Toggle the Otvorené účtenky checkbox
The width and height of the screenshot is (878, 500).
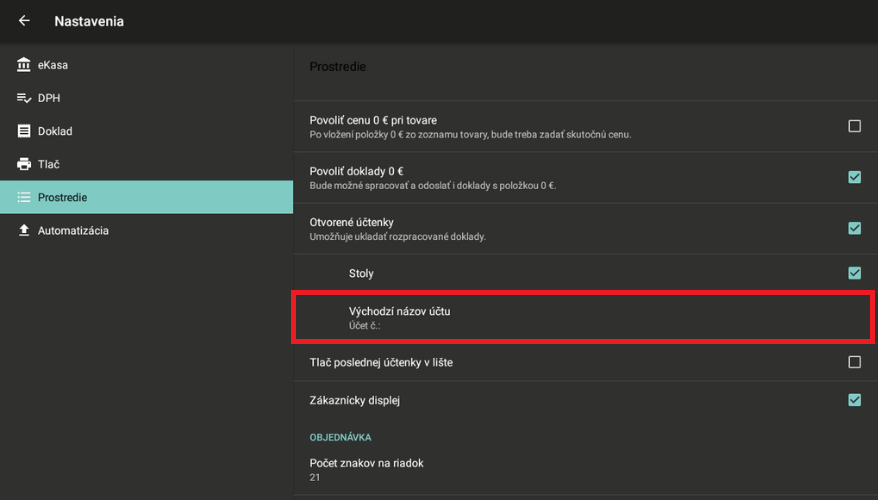(x=854, y=228)
